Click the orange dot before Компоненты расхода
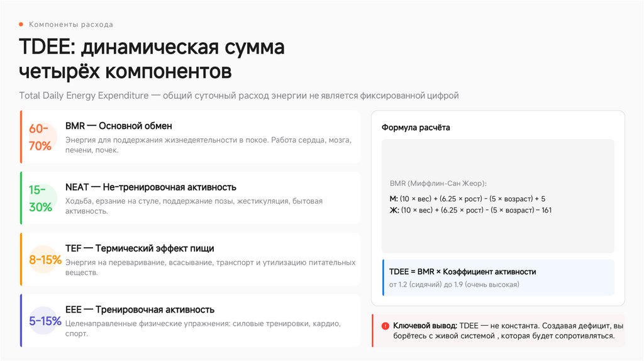The width and height of the screenshot is (644, 361). pos(21,25)
